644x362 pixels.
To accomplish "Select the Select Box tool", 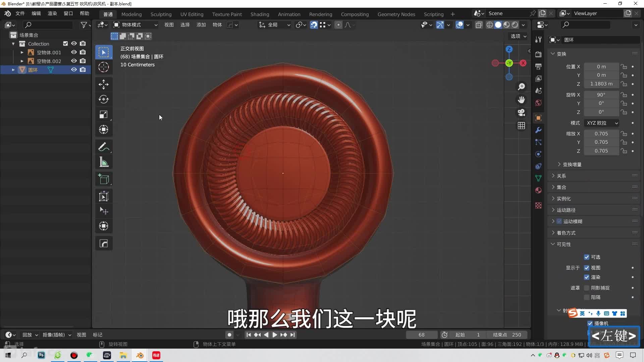I will point(104,52).
